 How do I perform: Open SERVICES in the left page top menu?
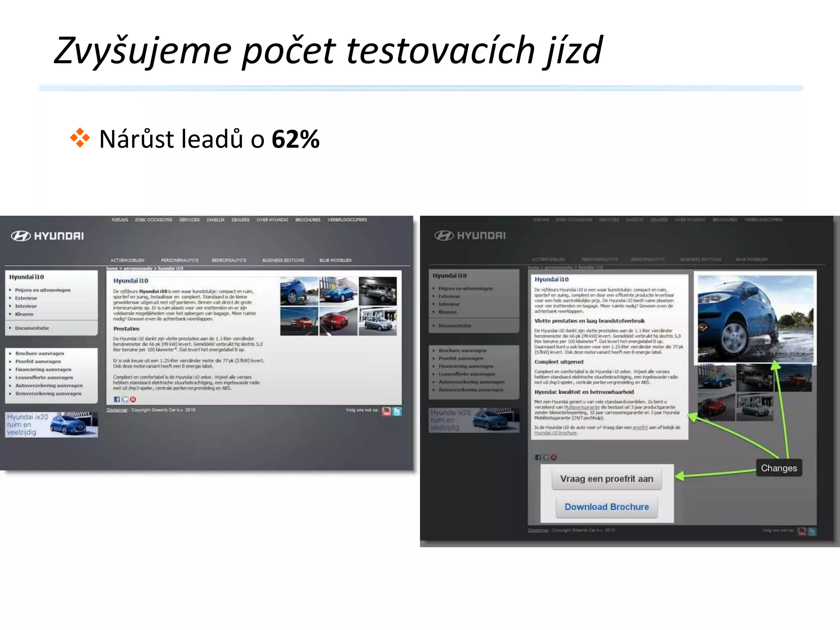[x=189, y=220]
